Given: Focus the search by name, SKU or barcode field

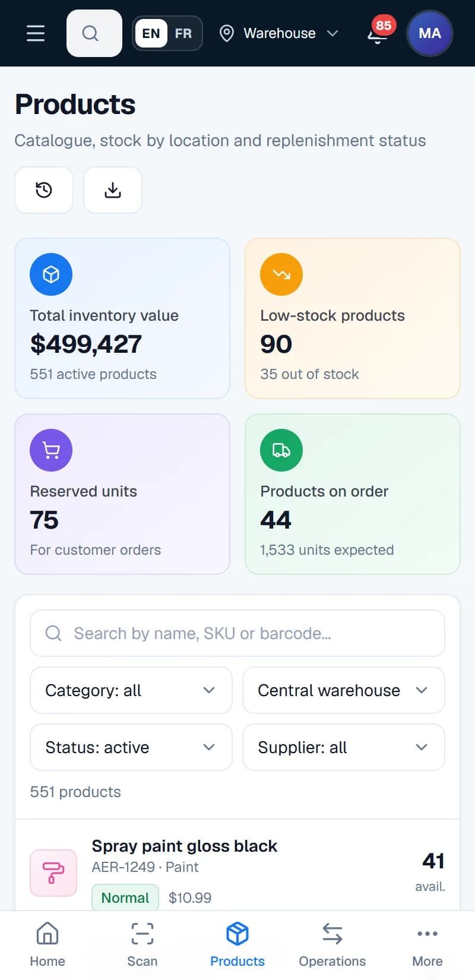Looking at the screenshot, I should click(x=237, y=633).
